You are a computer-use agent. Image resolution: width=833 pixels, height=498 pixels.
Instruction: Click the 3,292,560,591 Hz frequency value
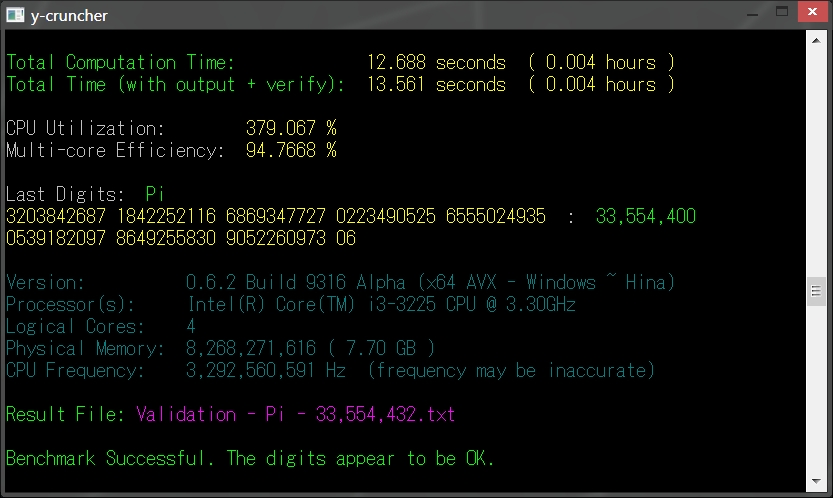pyautogui.click(x=266, y=370)
